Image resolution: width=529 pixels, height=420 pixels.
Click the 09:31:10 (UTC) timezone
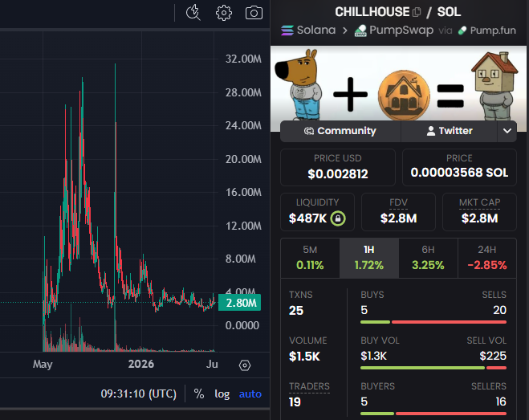pos(139,393)
